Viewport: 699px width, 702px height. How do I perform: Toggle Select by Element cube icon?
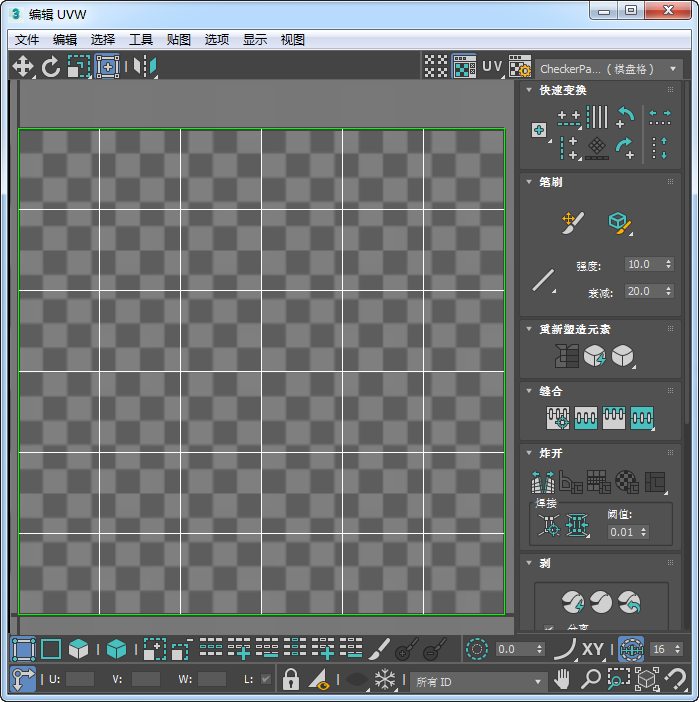[116, 649]
